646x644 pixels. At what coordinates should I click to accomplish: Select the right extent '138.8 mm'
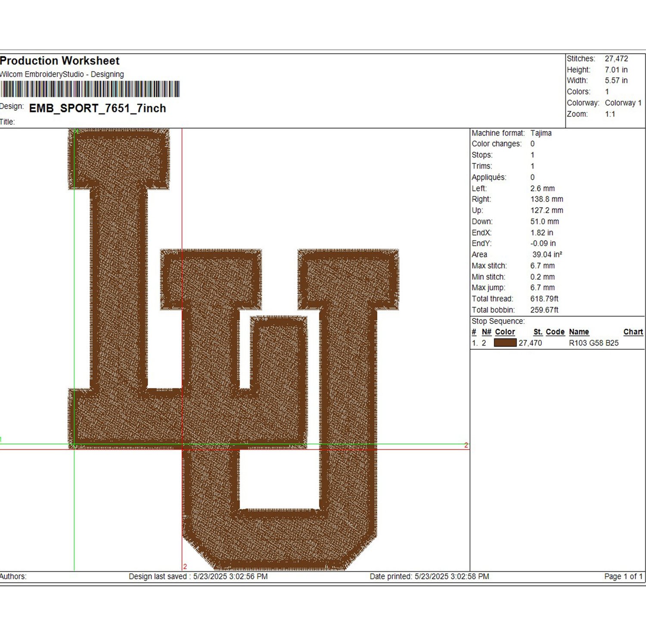(547, 199)
